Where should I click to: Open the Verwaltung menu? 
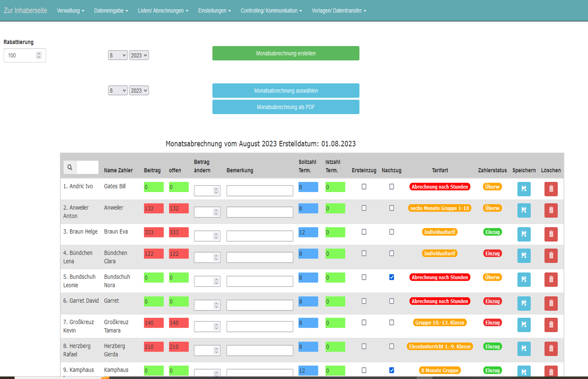(70, 11)
